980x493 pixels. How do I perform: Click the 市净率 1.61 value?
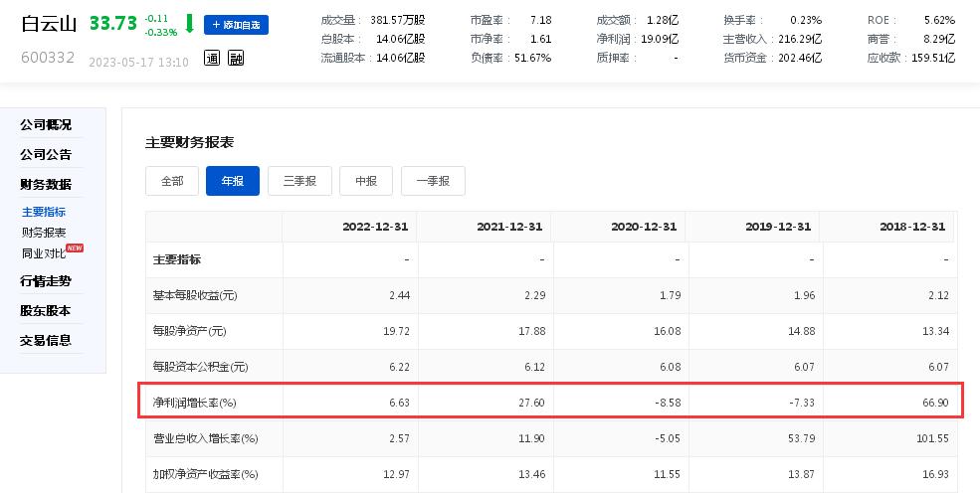[540, 40]
